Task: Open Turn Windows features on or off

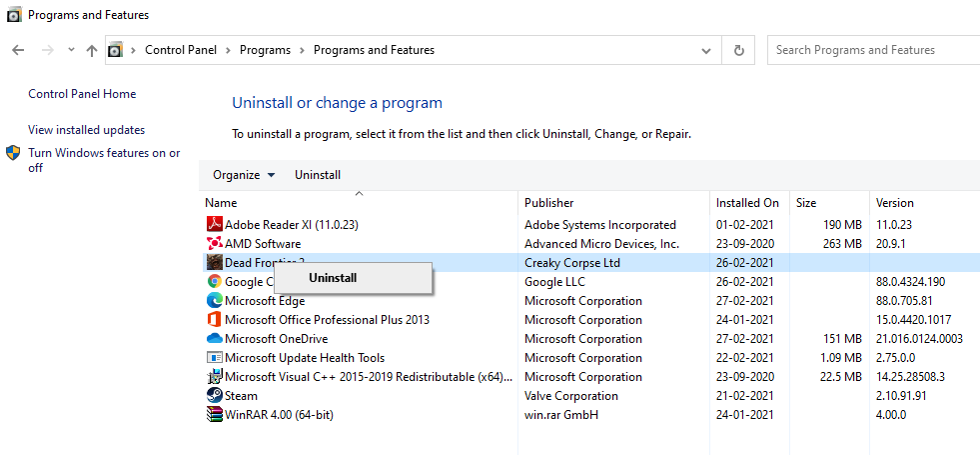Action: pyautogui.click(x=104, y=160)
